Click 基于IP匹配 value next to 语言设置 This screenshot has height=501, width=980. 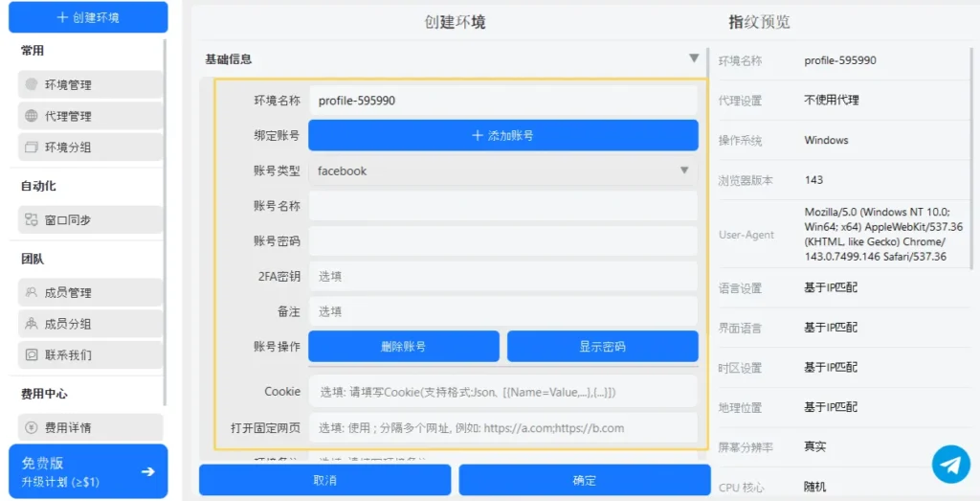coord(831,288)
